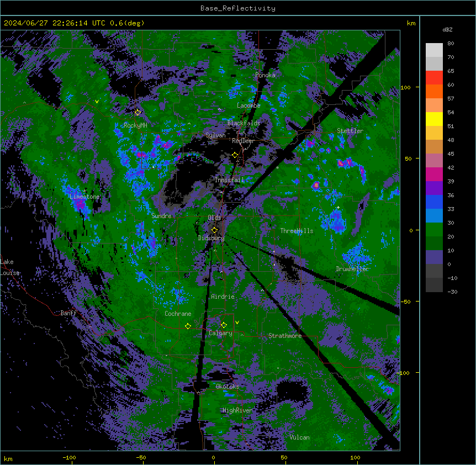Click the yellow diamond marker above RockyMH
Image resolution: width=476 pixels, height=465 pixels.
(x=137, y=112)
